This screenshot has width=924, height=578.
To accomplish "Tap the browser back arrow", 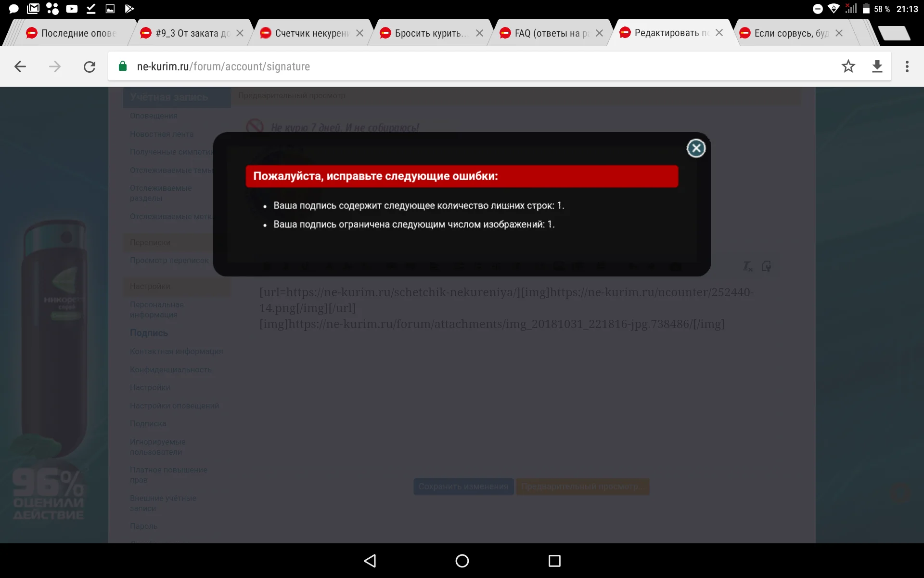I will [x=20, y=66].
